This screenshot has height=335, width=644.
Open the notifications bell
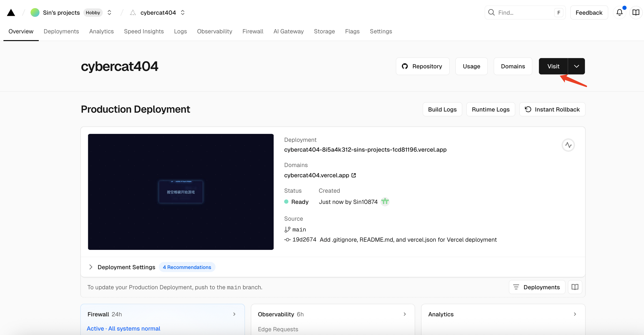point(619,13)
